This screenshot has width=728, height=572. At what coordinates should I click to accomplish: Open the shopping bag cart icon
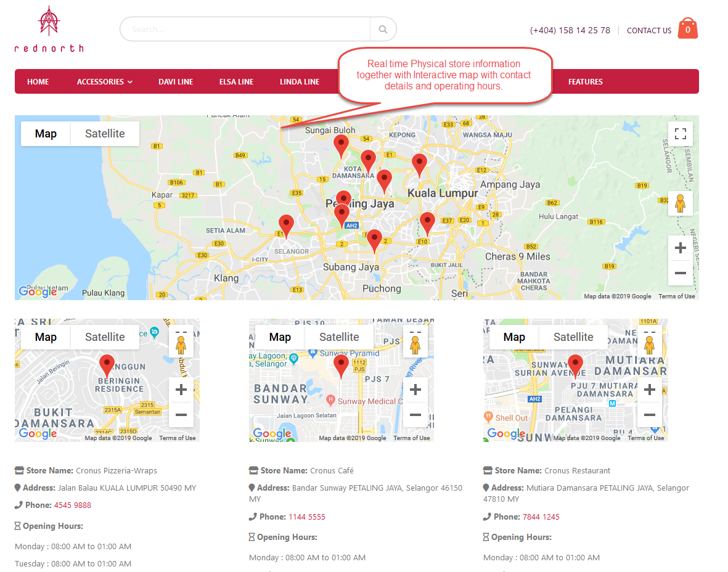687,29
